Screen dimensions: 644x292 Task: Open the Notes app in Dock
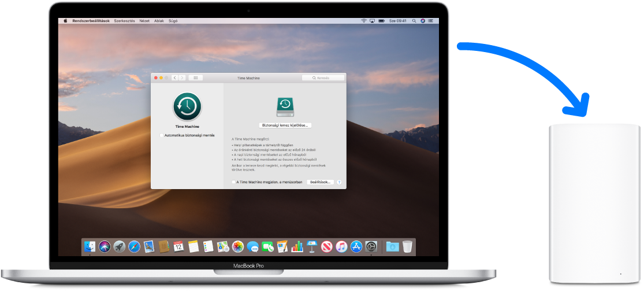[193, 247]
